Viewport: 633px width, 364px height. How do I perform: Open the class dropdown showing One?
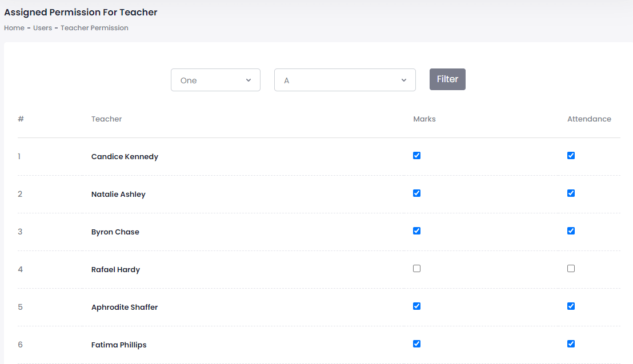click(x=215, y=80)
